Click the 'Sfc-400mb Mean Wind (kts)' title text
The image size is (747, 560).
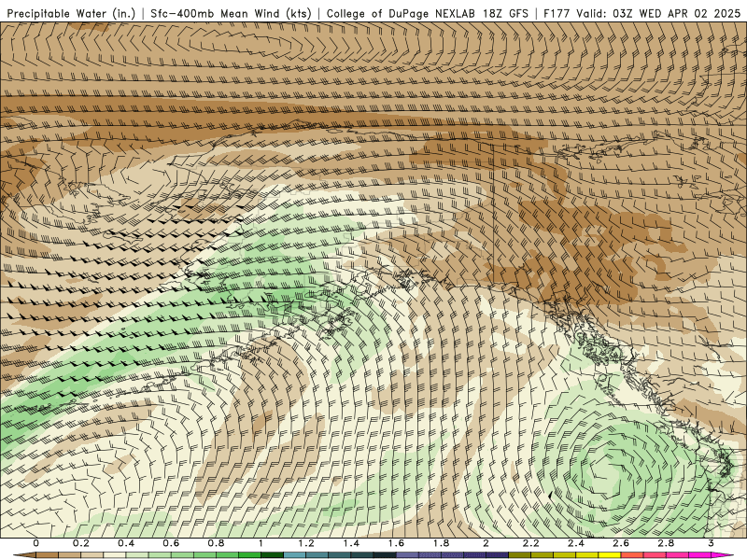pyautogui.click(x=231, y=13)
